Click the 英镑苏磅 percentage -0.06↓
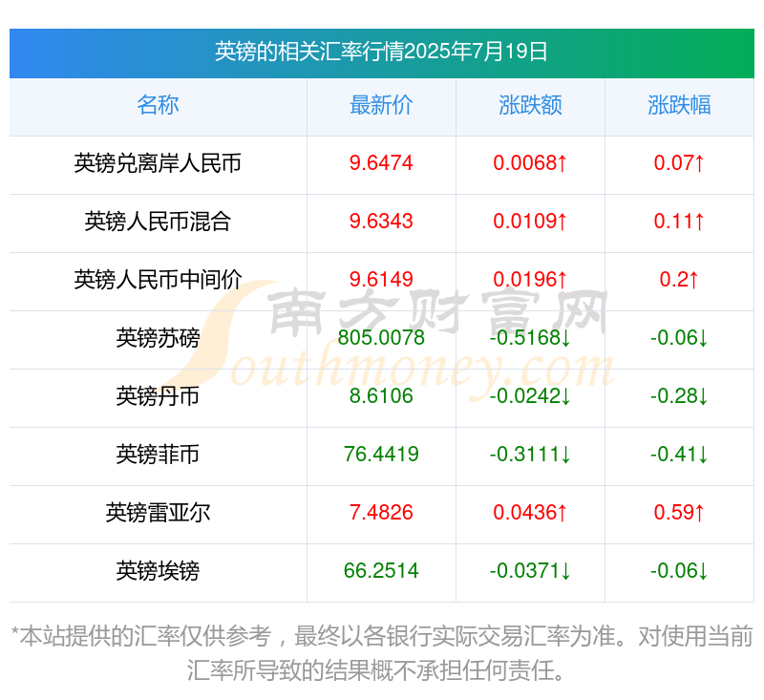The image size is (764, 700). (x=679, y=338)
